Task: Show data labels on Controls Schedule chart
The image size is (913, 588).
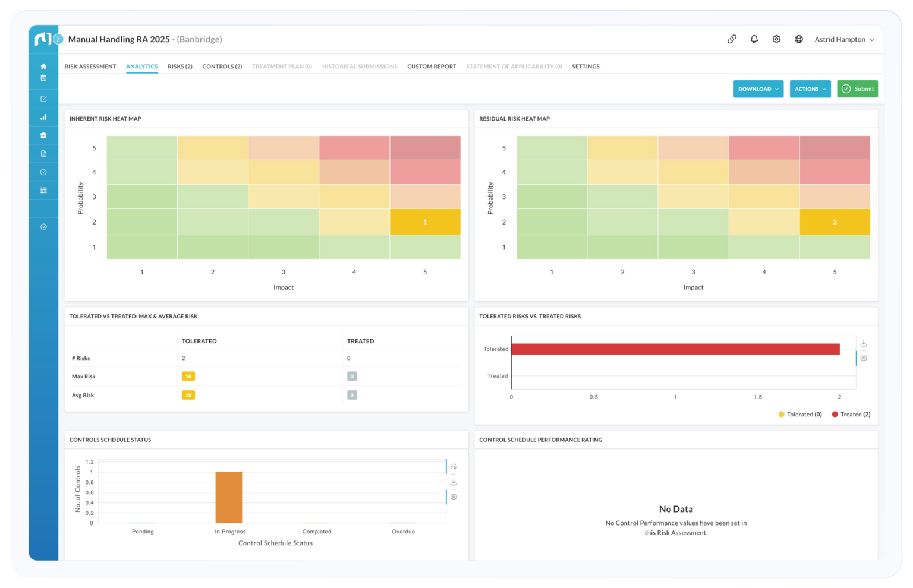Action: point(454,497)
